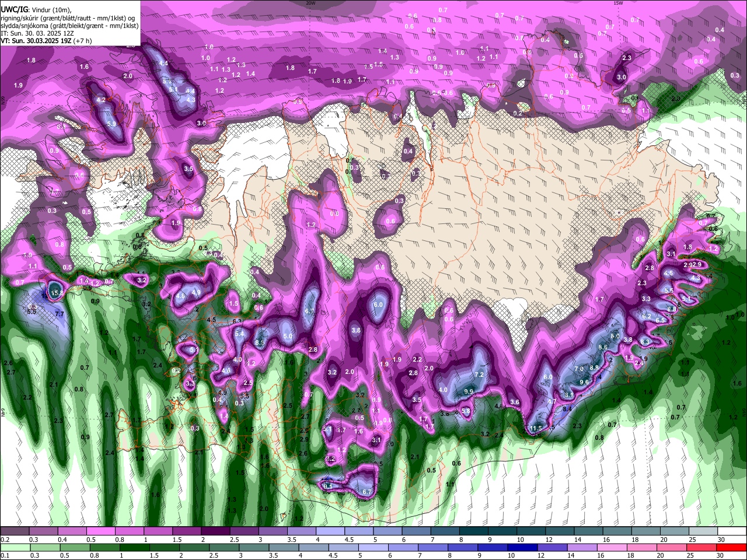Click bright red swatch ending the rain legend
Image resolution: width=747 pixels, height=560 pixels.
pyautogui.click(x=731, y=548)
